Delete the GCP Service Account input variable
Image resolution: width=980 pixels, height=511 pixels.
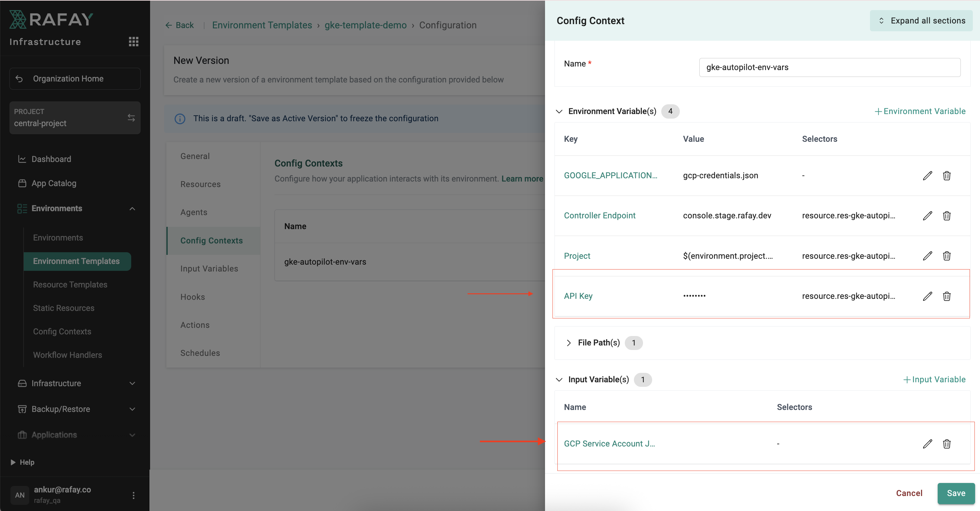(x=946, y=444)
